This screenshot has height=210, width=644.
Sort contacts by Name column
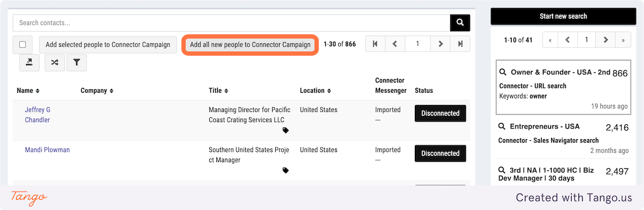pos(28,91)
